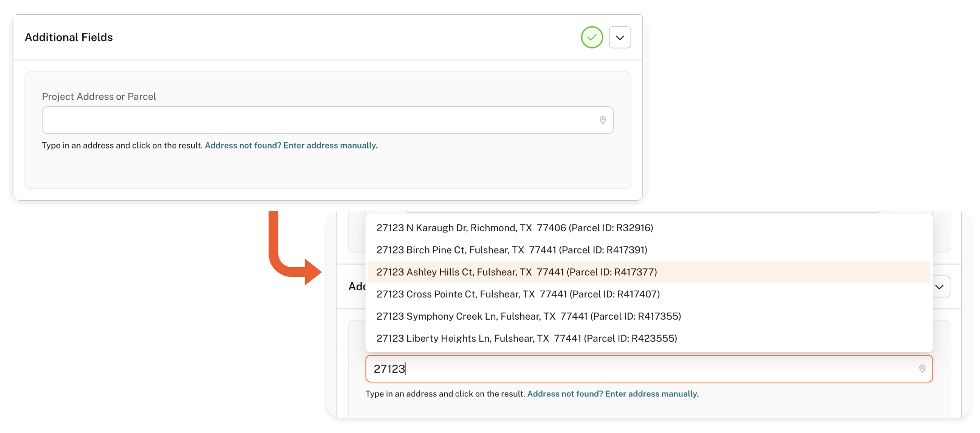
Task: Open the manual address link under the 27123 field
Action: point(613,394)
